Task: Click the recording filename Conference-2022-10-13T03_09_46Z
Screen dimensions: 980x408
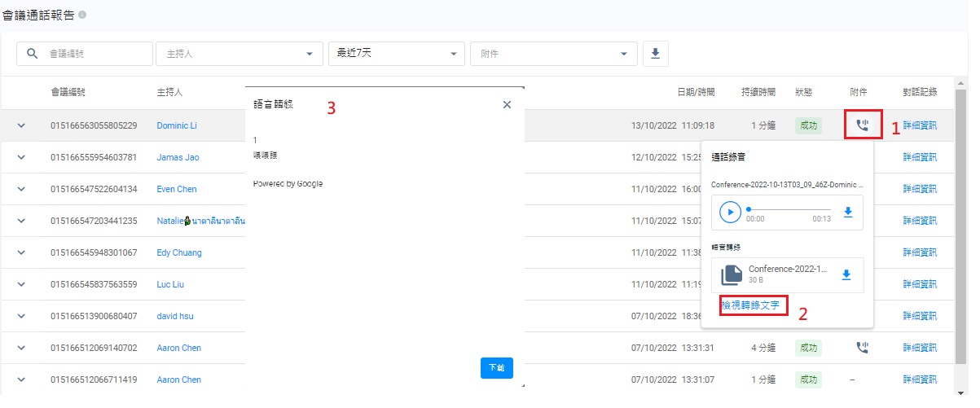Action: tap(787, 185)
